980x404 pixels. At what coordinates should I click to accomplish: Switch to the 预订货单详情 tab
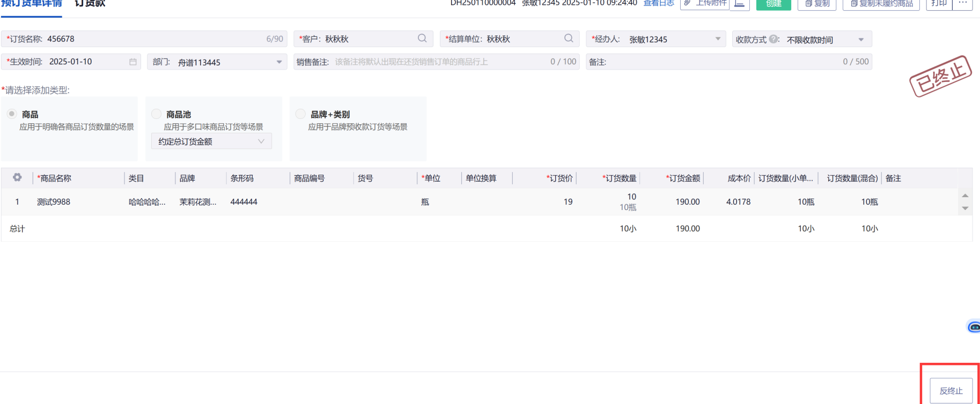pyautogui.click(x=32, y=4)
